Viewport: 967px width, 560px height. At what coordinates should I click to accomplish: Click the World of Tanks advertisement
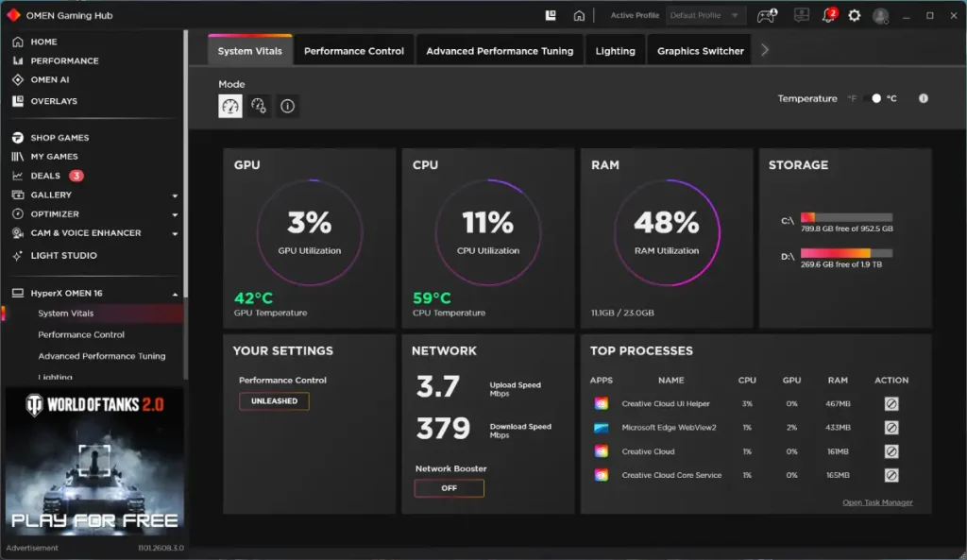(94, 463)
